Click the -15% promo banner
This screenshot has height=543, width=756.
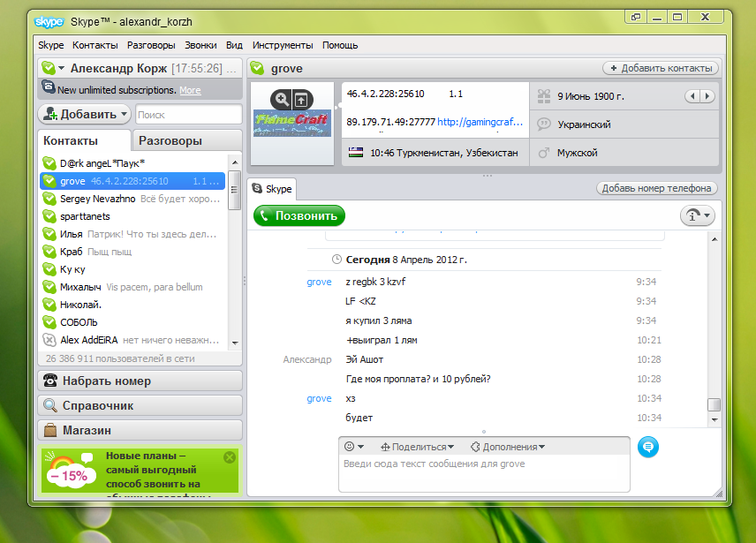coord(140,471)
